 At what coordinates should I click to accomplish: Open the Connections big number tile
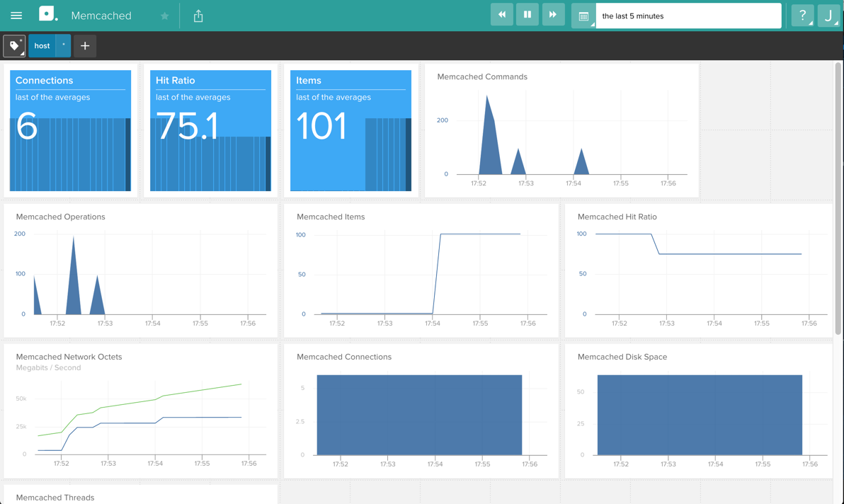tap(70, 130)
